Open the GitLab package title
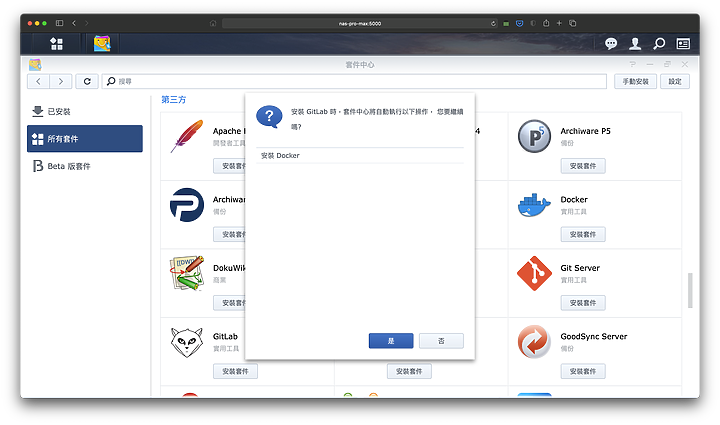The height and width of the screenshot is (425, 720). [x=225, y=336]
